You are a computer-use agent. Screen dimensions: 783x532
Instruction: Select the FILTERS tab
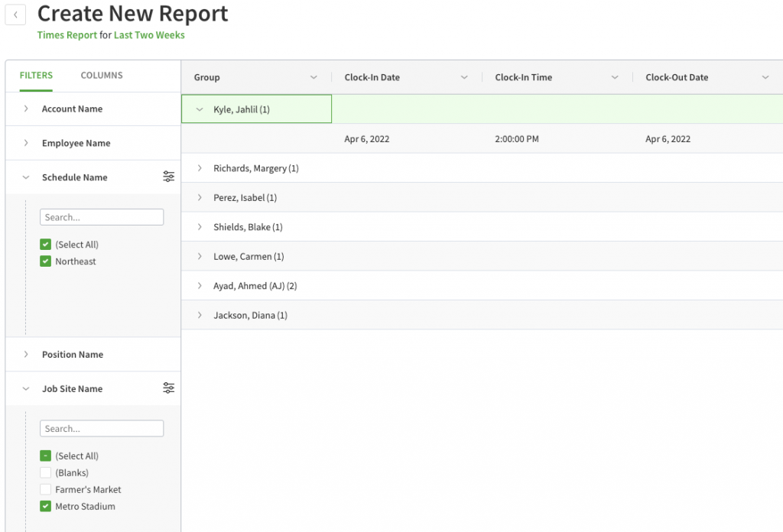pyautogui.click(x=36, y=75)
